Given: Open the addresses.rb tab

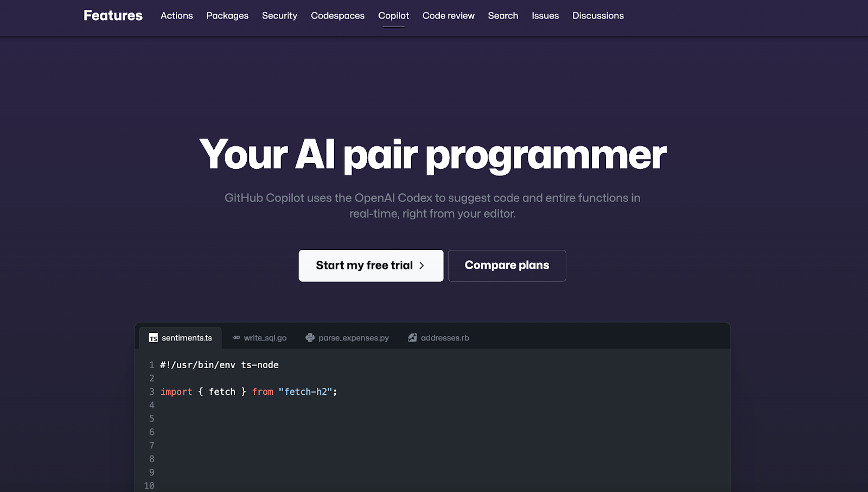Looking at the screenshot, I should [x=438, y=338].
